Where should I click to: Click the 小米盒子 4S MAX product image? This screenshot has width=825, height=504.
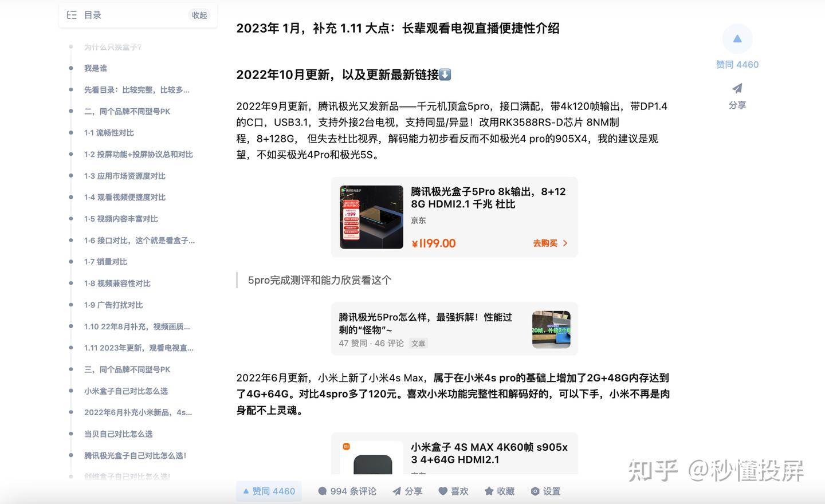click(x=371, y=458)
